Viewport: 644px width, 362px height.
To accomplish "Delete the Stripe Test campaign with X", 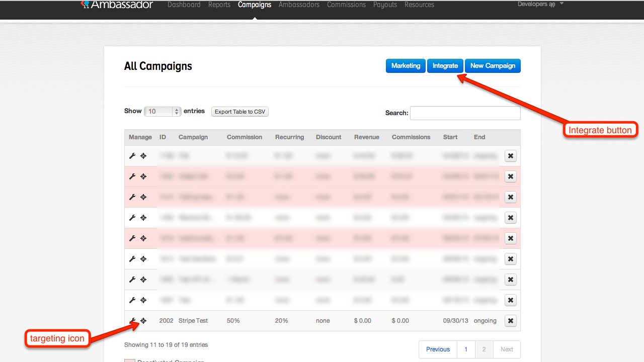I will point(510,321).
